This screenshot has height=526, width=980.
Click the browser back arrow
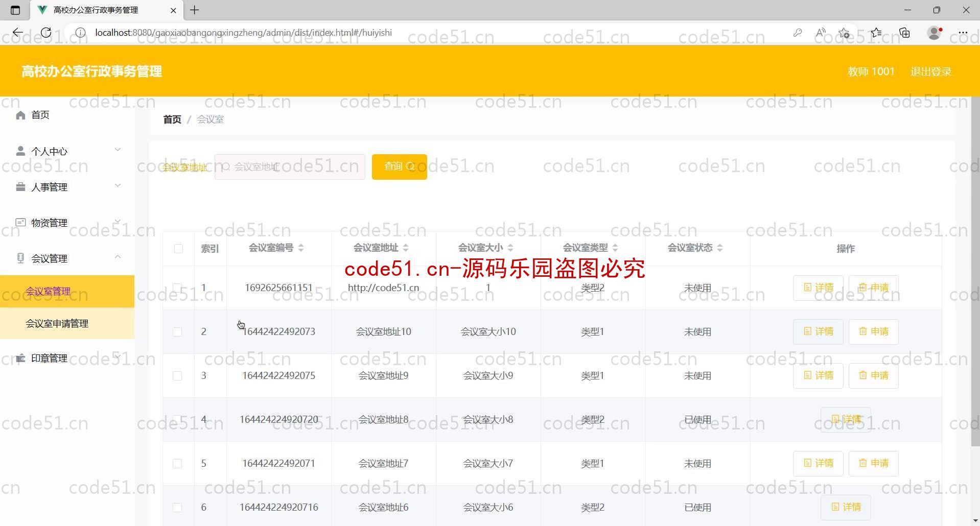point(18,33)
